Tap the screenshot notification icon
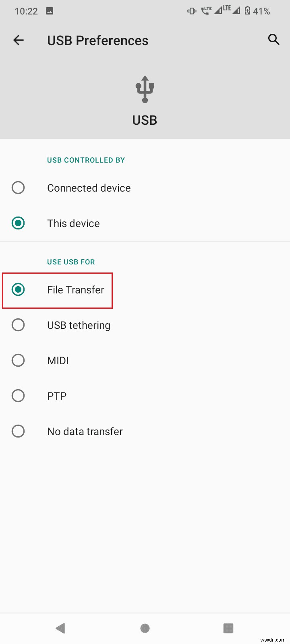The height and width of the screenshot is (644, 290). 50,11
